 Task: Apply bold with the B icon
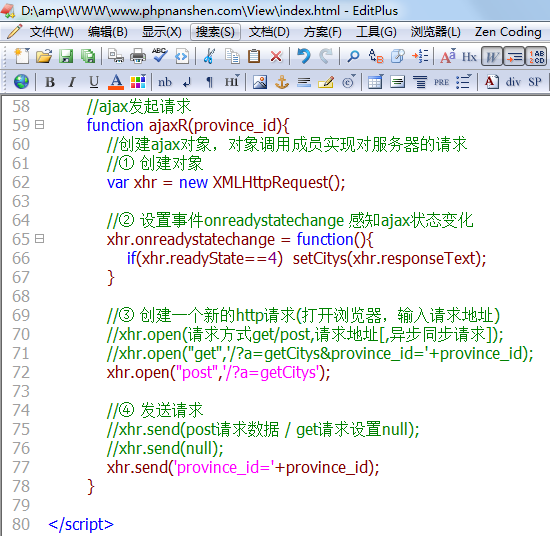coord(50,82)
